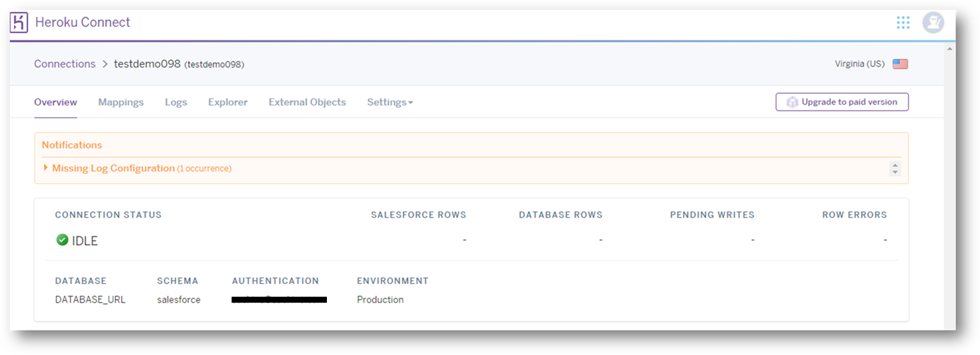Go to the External Objects tab
This screenshot has width=980, height=355.
pos(307,102)
